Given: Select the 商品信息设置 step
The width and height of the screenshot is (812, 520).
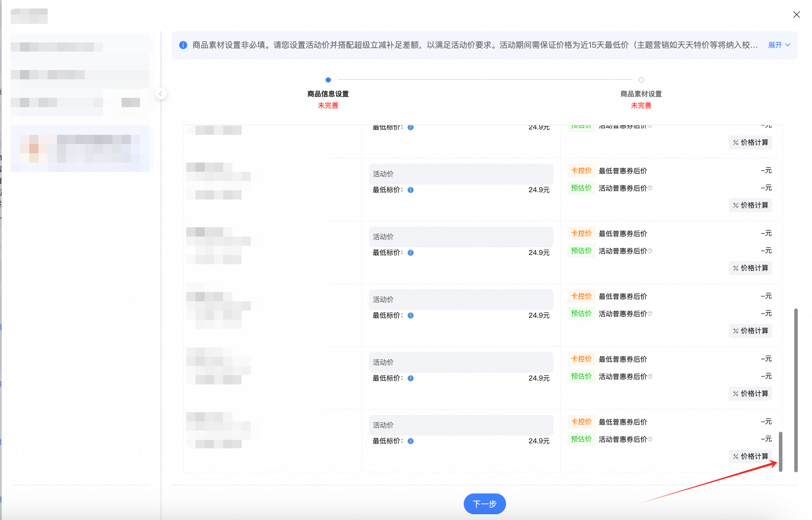Looking at the screenshot, I should (328, 94).
